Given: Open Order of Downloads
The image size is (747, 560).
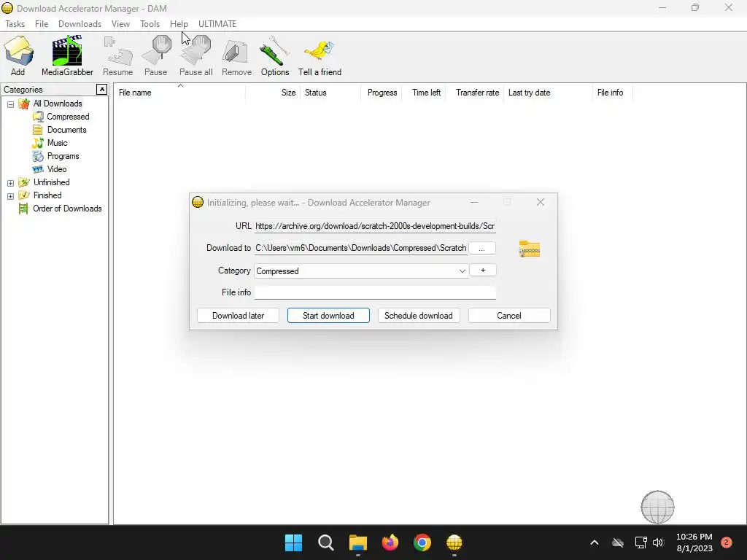Looking at the screenshot, I should click(67, 209).
